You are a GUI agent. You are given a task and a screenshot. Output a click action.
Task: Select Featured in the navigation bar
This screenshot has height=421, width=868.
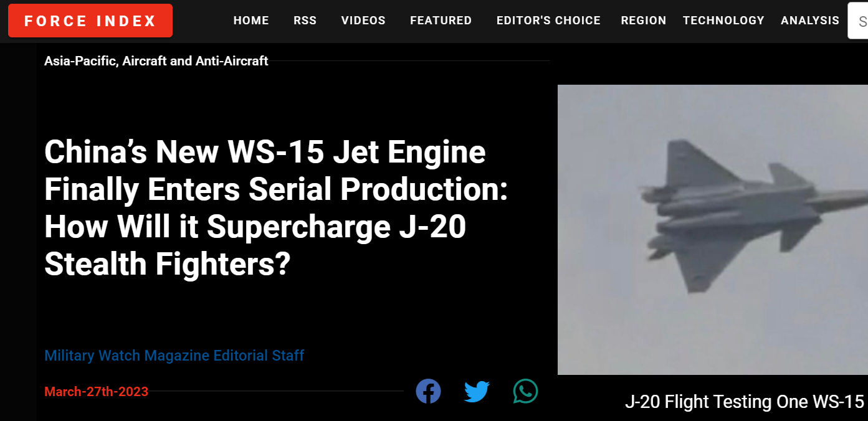pyautogui.click(x=441, y=21)
